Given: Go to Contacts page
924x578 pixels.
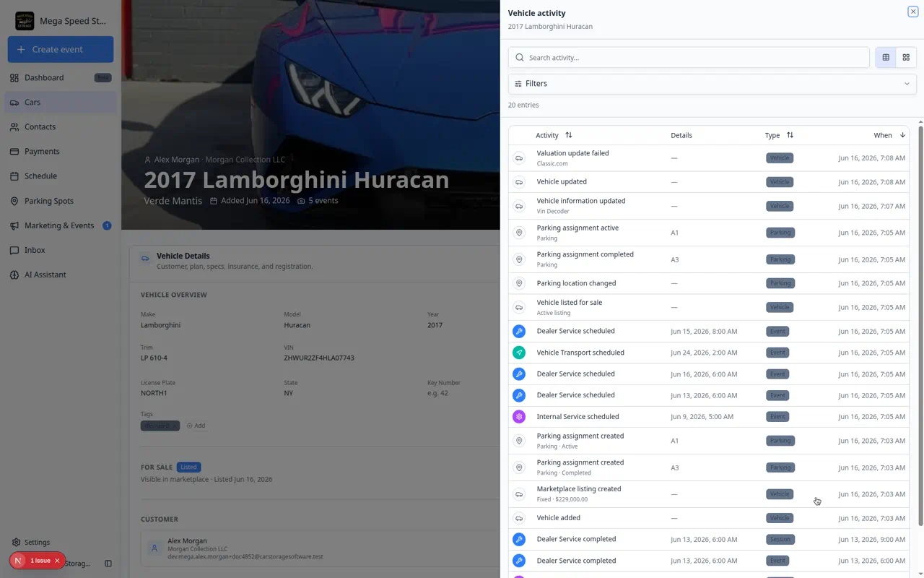Looking at the screenshot, I should (x=61, y=126).
